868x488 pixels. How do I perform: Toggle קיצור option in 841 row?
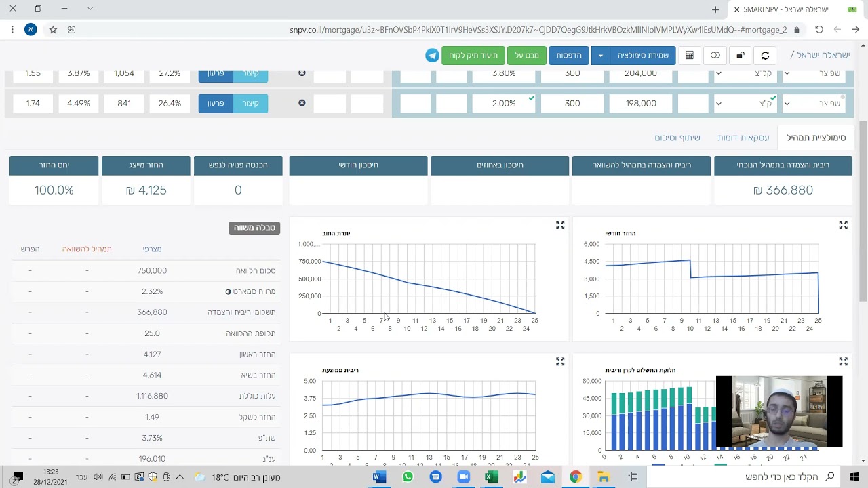[251, 103]
